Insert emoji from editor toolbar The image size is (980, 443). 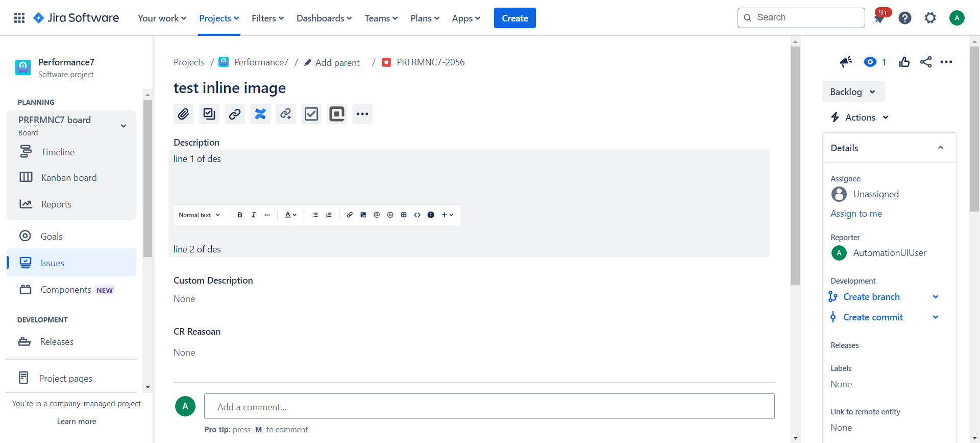390,215
